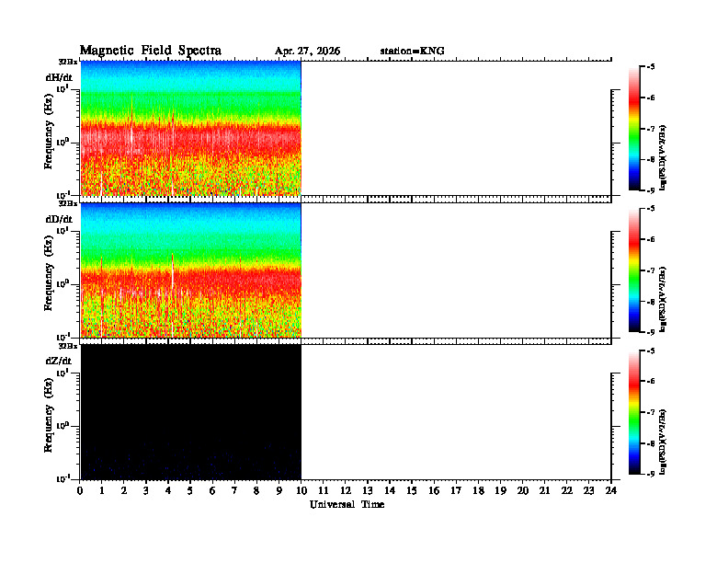The height and width of the screenshot is (563, 728).
Task: Click the hour 0 tick label
Action: [x=80, y=491]
